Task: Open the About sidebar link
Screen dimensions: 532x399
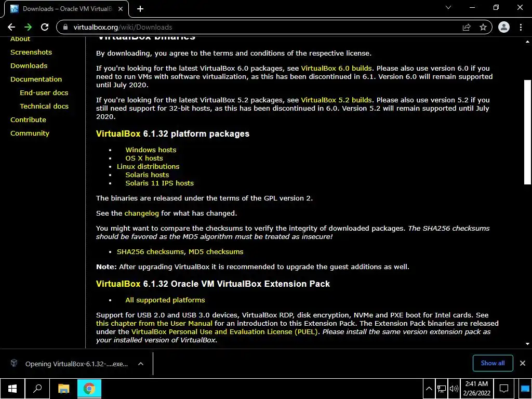Action: click(20, 38)
